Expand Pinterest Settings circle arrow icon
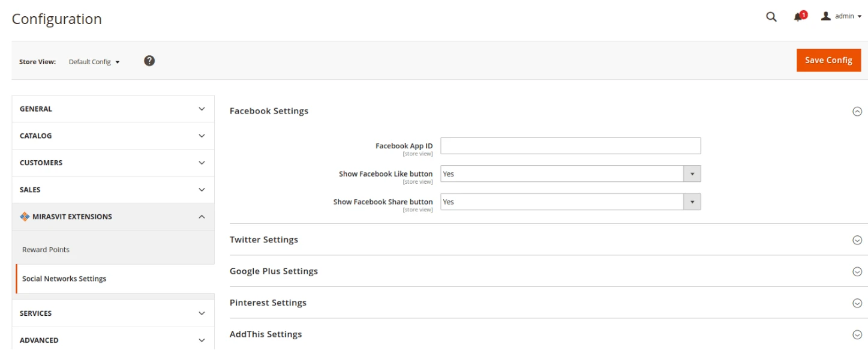Image resolution: width=868 pixels, height=350 pixels. [x=857, y=303]
